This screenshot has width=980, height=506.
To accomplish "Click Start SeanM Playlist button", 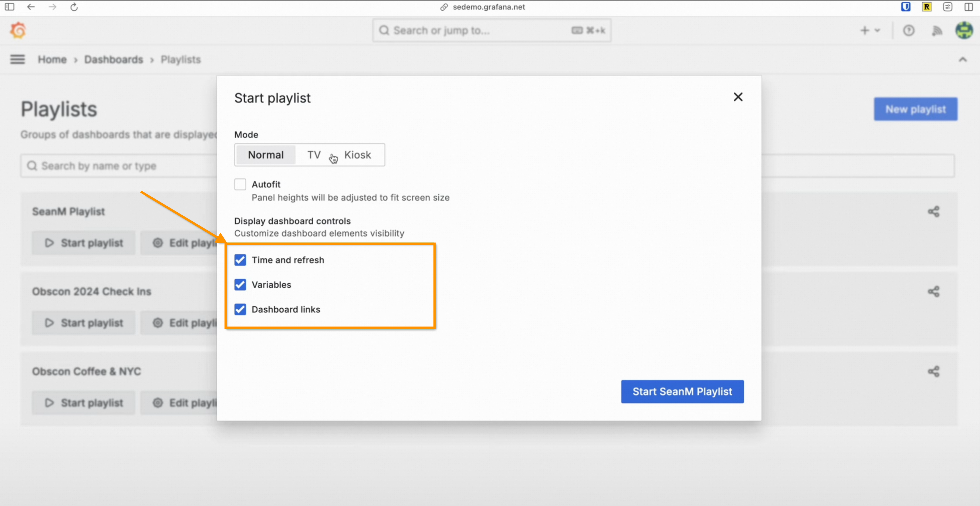I will pyautogui.click(x=682, y=392).
